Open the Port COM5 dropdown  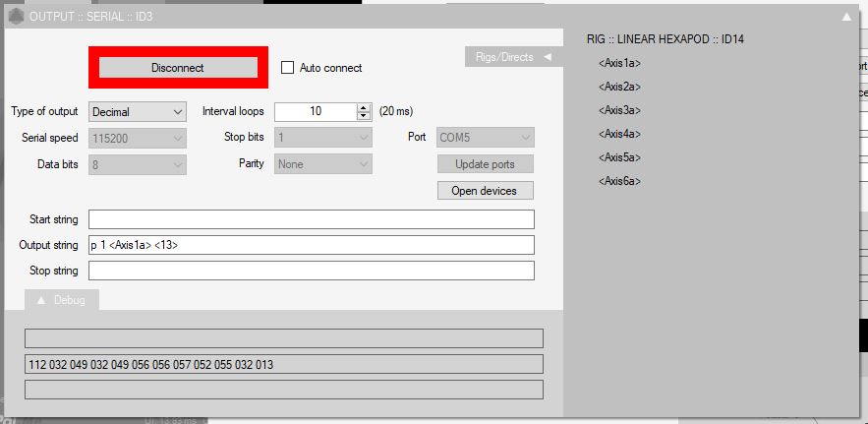tap(486, 138)
